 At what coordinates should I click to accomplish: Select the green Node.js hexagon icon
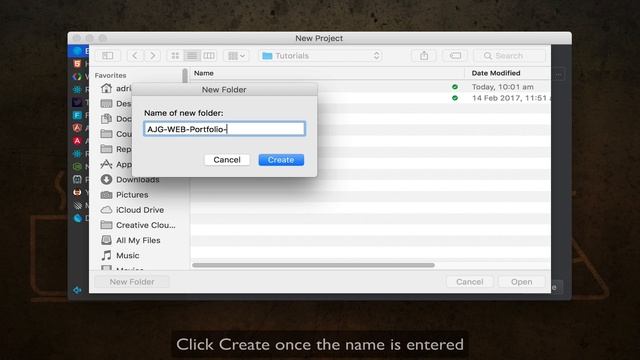(x=77, y=167)
